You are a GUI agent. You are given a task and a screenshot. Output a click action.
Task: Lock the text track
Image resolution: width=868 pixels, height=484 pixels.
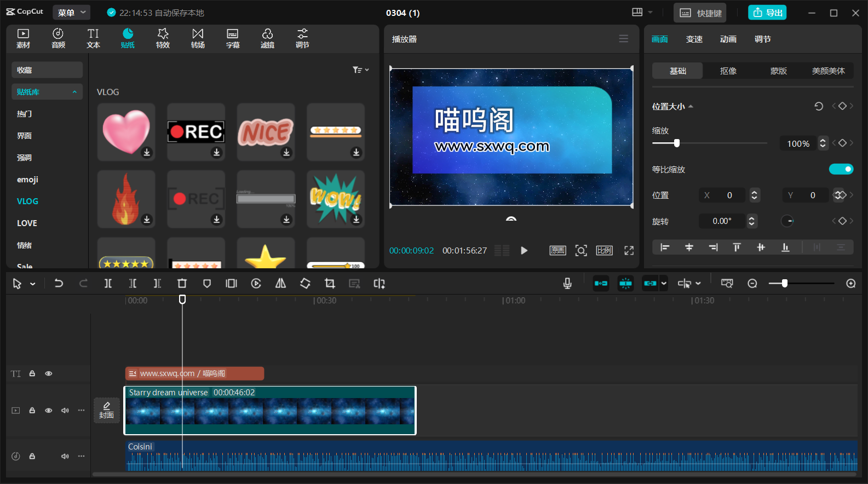point(32,373)
